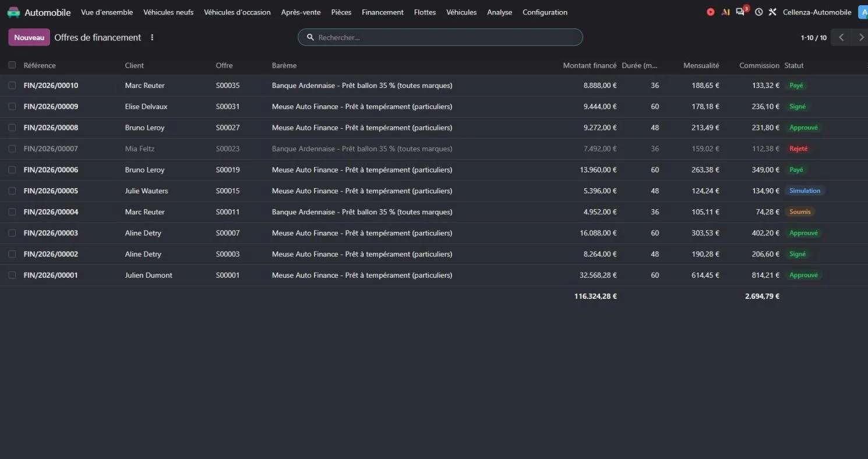Open the activities clock icon
The image size is (868, 459).
tap(758, 12)
